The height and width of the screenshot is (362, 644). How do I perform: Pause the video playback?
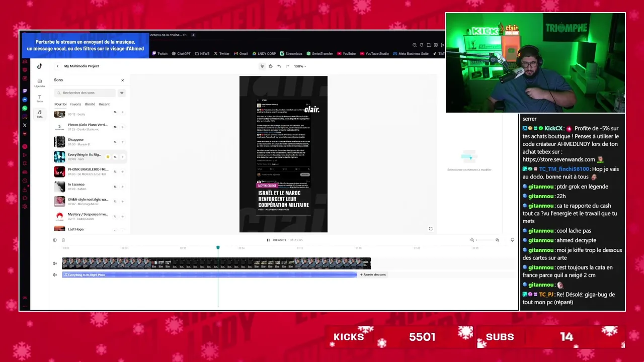268,240
